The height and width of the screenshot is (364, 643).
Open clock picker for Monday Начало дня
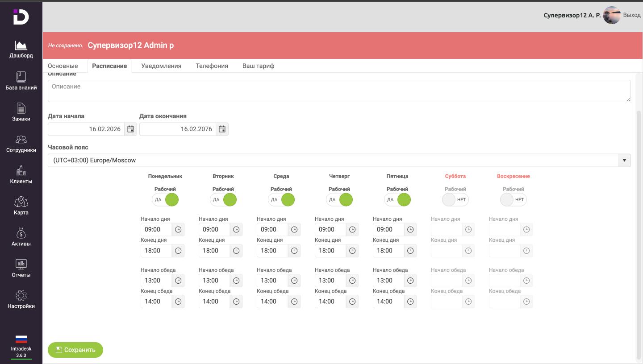pyautogui.click(x=178, y=229)
